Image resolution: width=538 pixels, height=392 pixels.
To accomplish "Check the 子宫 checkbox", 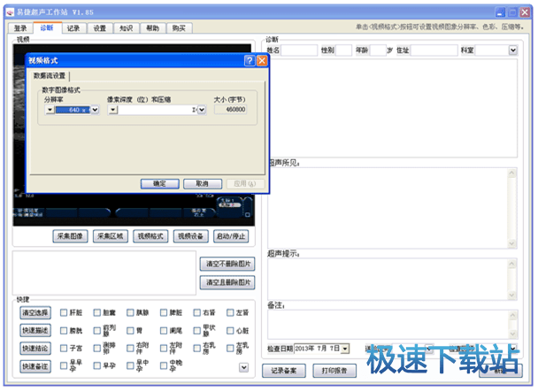I will (x=64, y=349).
